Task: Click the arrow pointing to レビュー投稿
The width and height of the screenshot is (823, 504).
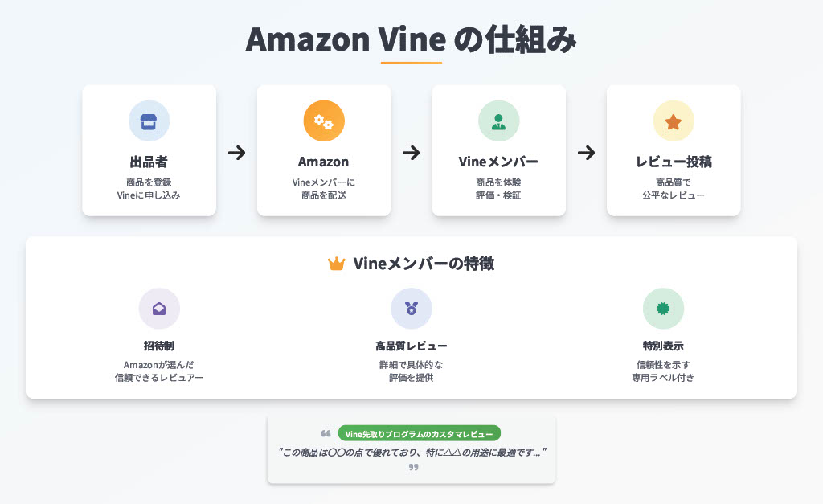Action: coord(586,153)
